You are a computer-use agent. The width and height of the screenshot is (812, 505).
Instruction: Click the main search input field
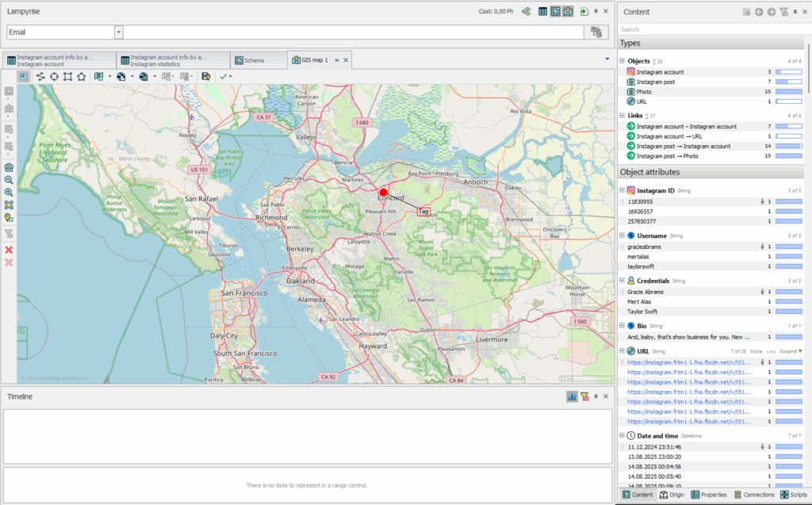pyautogui.click(x=353, y=33)
